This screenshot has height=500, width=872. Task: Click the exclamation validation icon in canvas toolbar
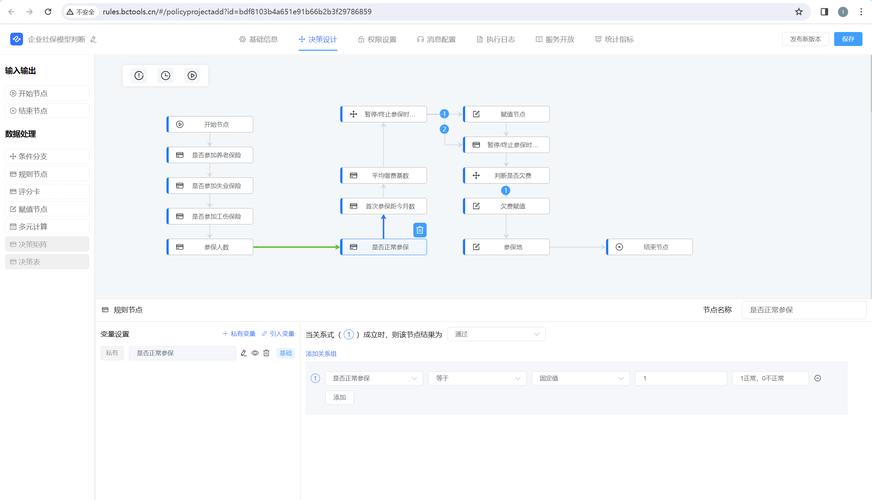tap(139, 75)
